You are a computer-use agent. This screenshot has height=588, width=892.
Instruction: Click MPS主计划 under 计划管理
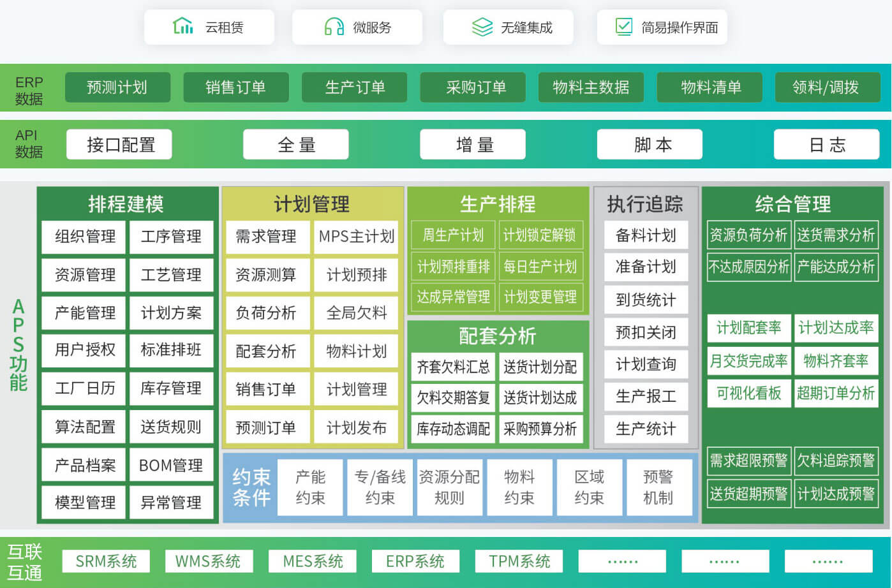tap(356, 237)
